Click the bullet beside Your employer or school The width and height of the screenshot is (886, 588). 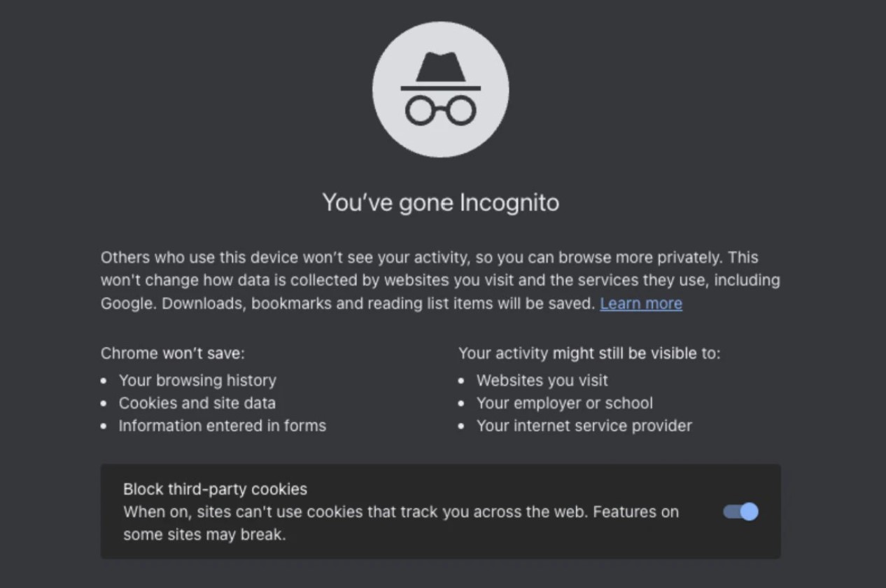(x=462, y=403)
